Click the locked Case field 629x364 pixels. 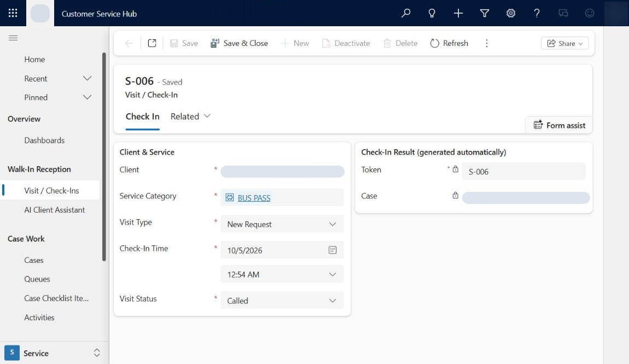point(526,198)
